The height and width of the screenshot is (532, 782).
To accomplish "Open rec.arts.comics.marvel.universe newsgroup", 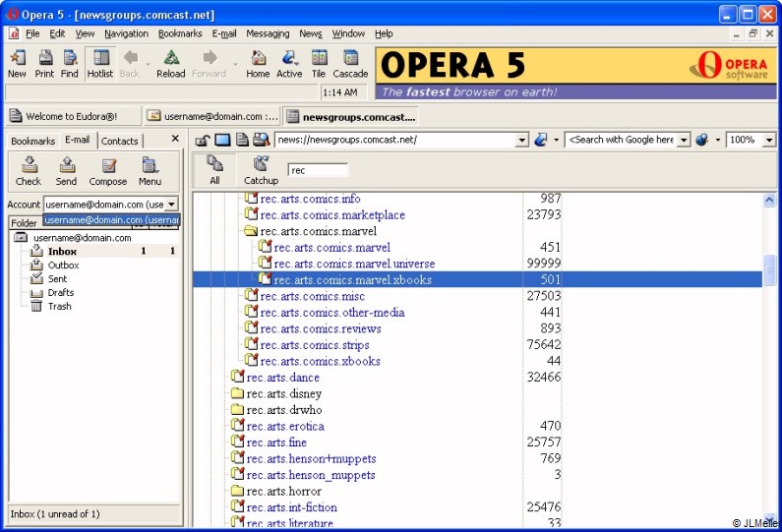I will click(x=354, y=264).
